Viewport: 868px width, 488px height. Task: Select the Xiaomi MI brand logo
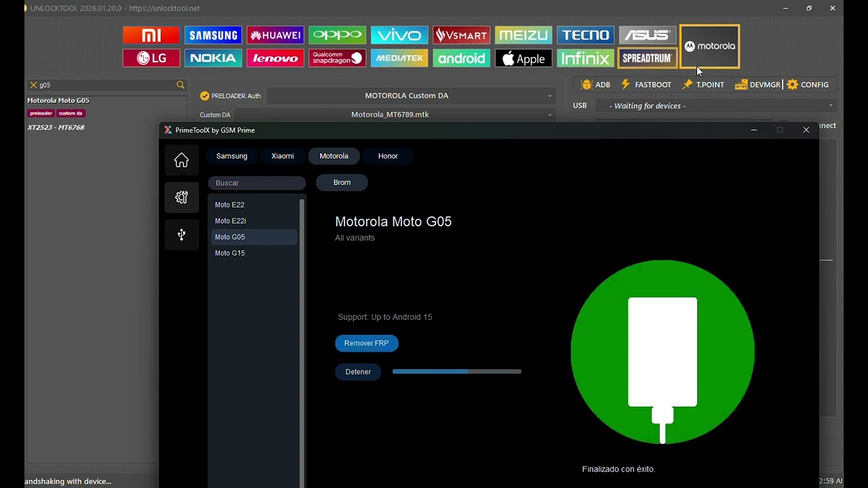pyautogui.click(x=151, y=35)
